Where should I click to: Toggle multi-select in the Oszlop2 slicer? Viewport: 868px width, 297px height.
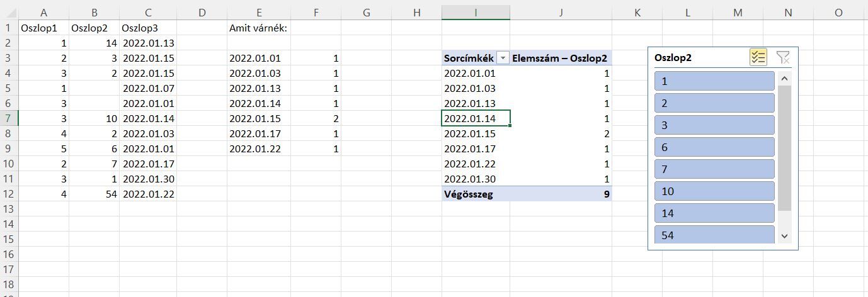758,57
